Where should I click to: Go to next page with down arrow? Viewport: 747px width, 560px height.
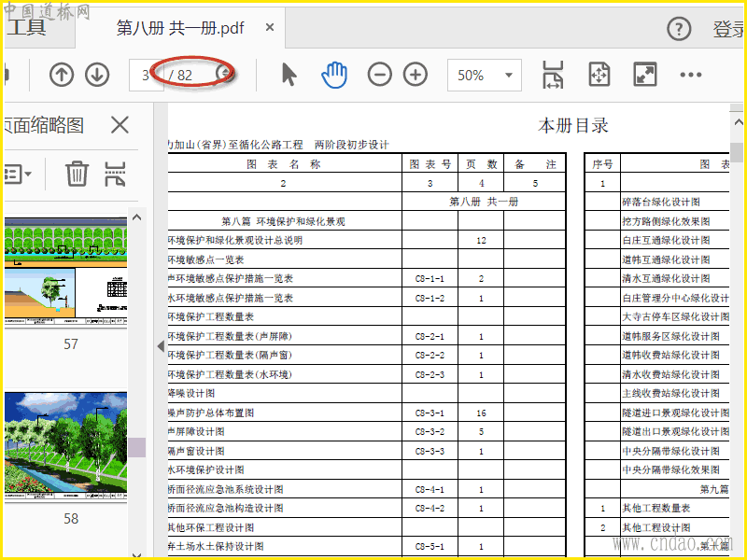pyautogui.click(x=97, y=75)
